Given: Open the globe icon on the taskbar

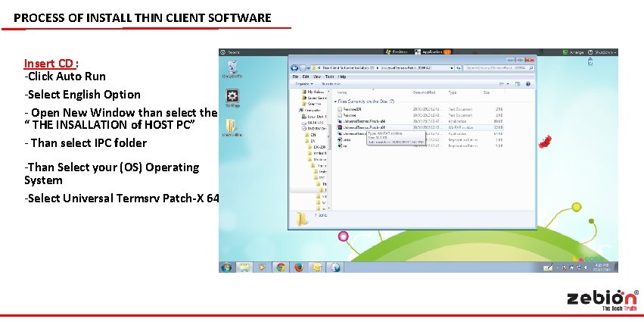Looking at the screenshot, I should [335, 267].
